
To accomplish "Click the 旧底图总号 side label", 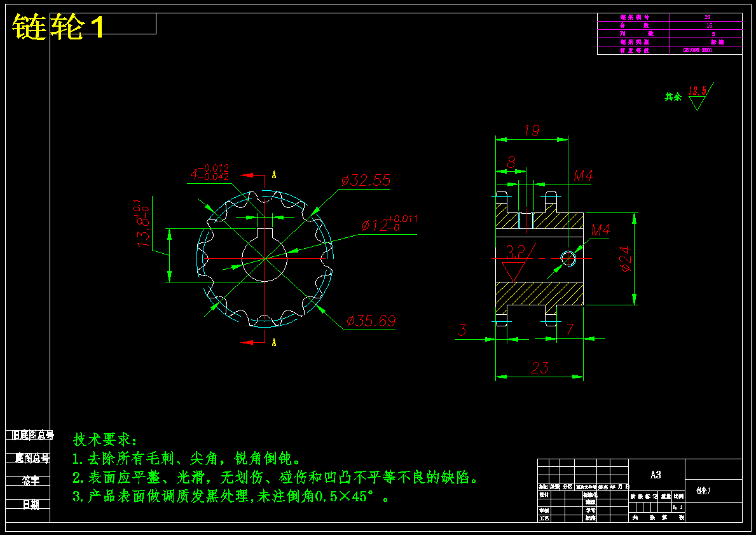I will click(x=33, y=435).
